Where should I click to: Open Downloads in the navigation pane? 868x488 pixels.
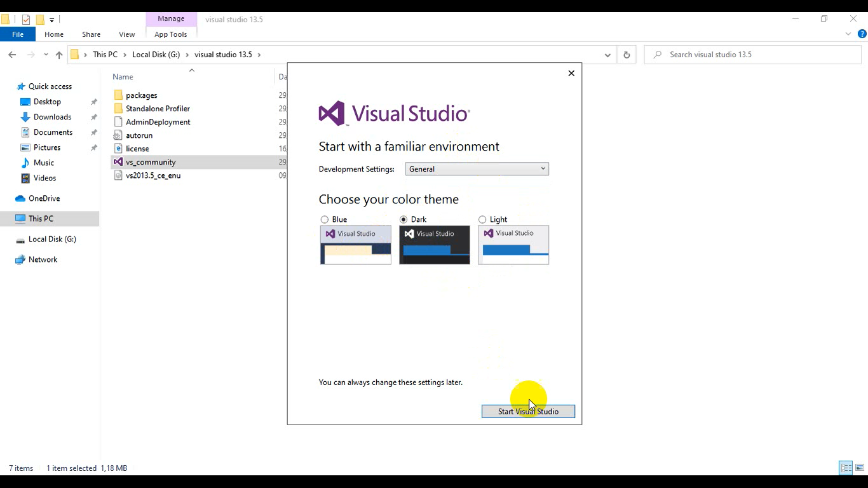pos(52,117)
